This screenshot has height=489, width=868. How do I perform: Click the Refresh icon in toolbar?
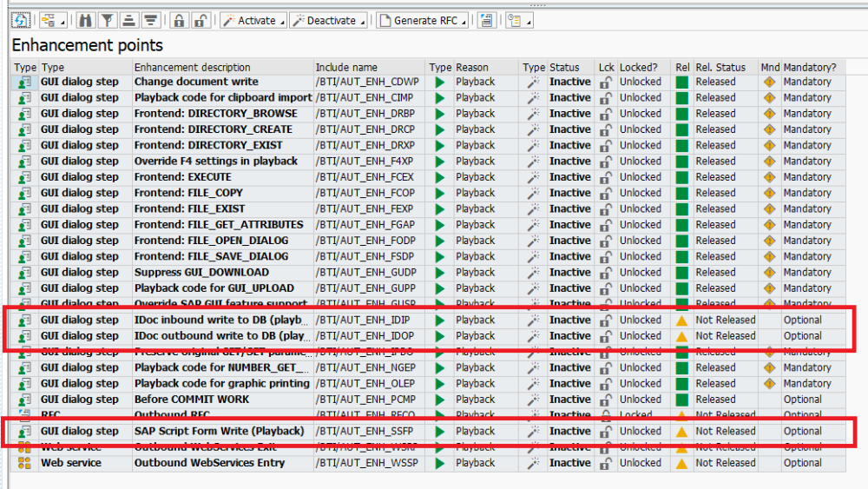tap(21, 21)
